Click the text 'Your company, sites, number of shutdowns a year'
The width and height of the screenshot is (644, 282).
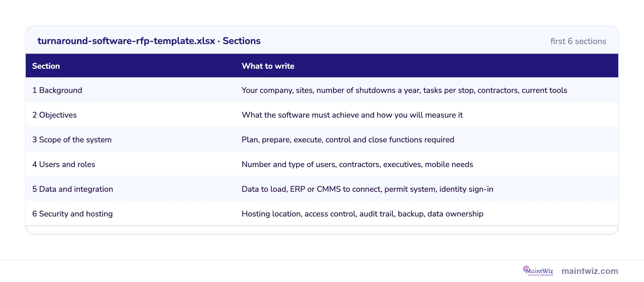coord(331,91)
